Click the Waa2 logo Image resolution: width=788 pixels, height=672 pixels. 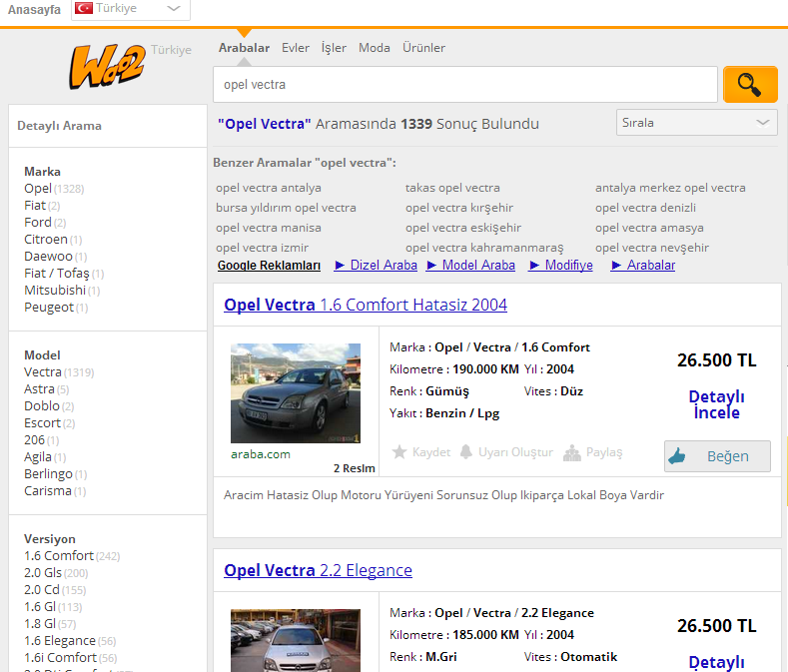[x=107, y=66]
